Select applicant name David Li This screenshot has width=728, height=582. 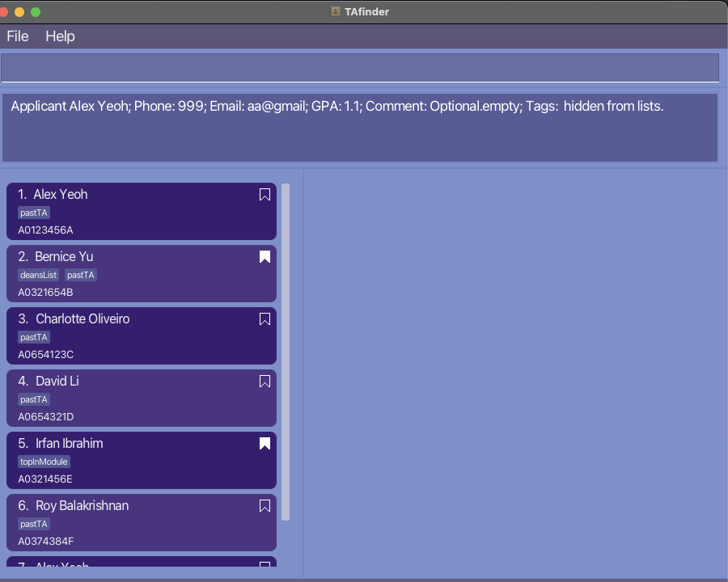point(57,381)
